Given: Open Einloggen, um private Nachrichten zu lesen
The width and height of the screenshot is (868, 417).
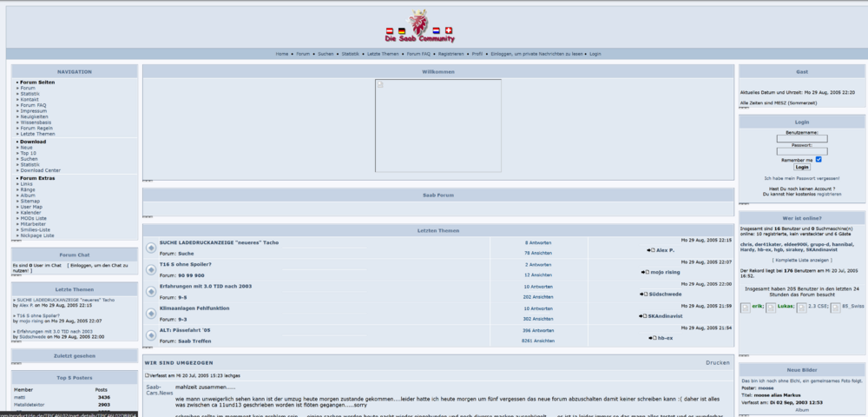Looking at the screenshot, I should coord(536,54).
